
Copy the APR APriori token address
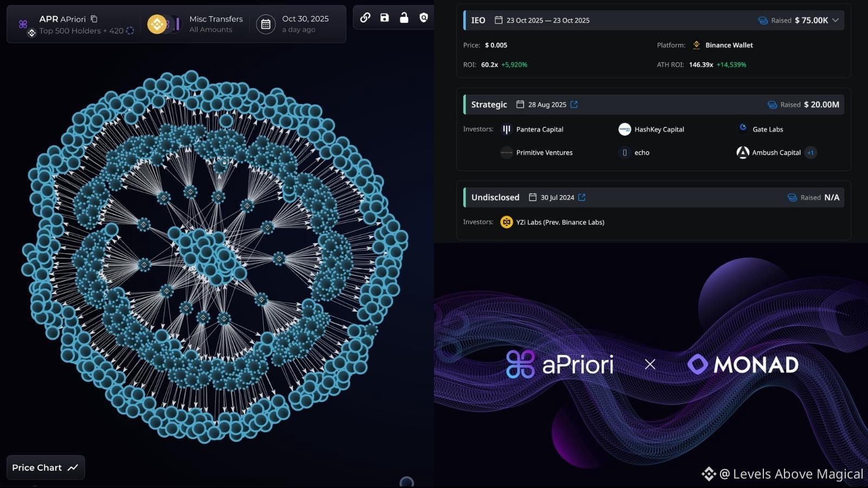click(94, 19)
